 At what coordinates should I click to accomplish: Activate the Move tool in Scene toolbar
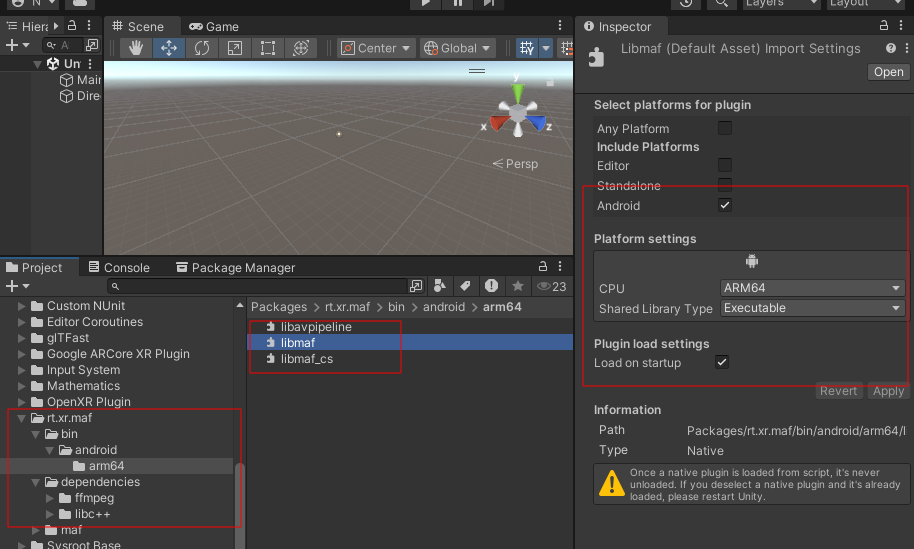tap(169, 48)
